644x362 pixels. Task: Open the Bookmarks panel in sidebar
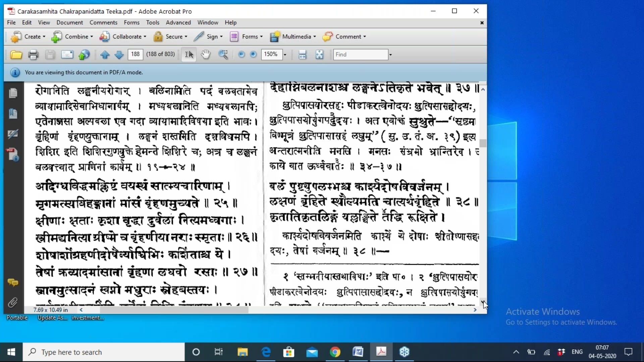click(13, 114)
